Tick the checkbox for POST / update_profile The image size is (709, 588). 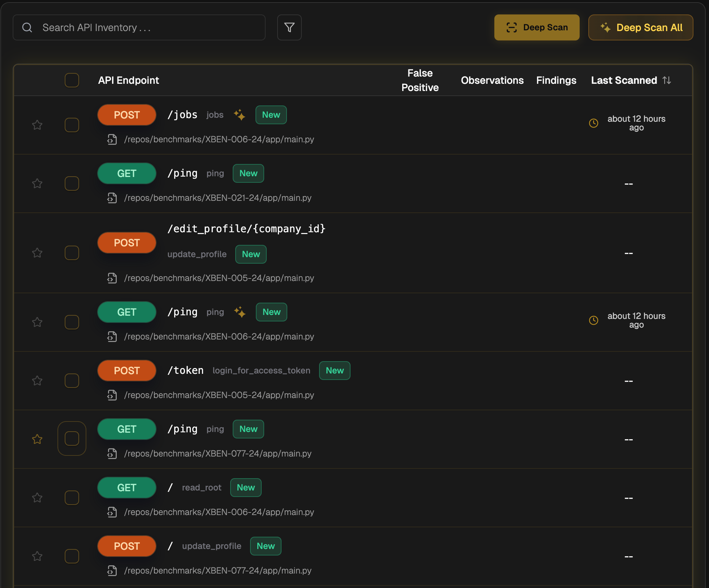[x=72, y=556]
